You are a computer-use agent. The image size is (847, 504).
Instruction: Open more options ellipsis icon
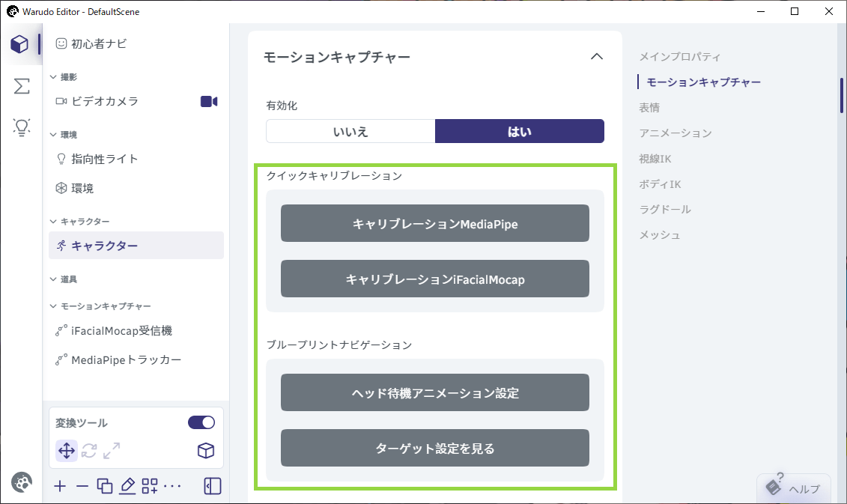coord(172,486)
